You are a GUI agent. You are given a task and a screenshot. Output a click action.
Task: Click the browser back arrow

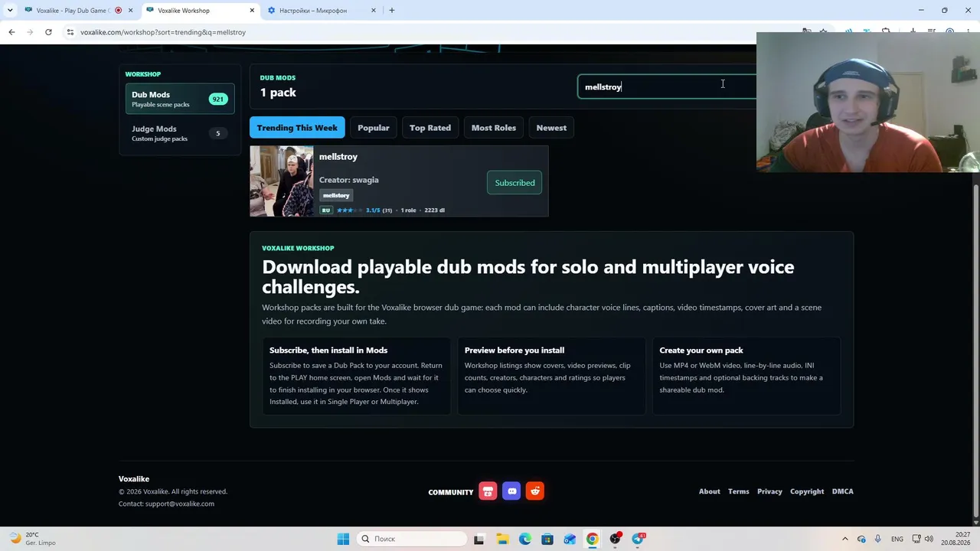coord(11,32)
